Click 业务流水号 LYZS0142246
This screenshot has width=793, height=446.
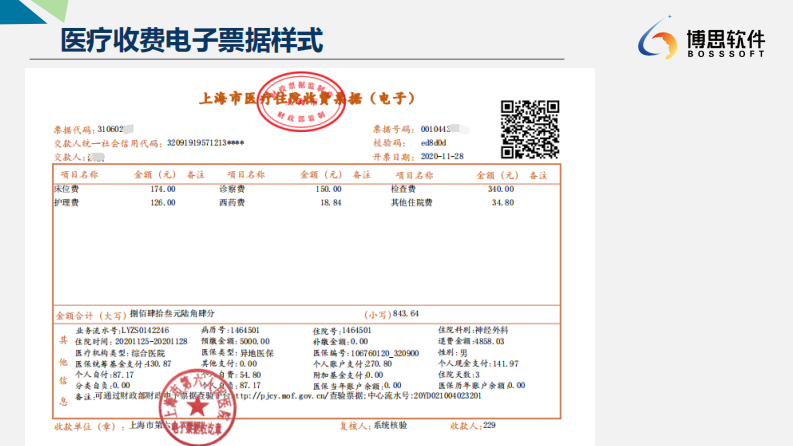tap(122, 331)
